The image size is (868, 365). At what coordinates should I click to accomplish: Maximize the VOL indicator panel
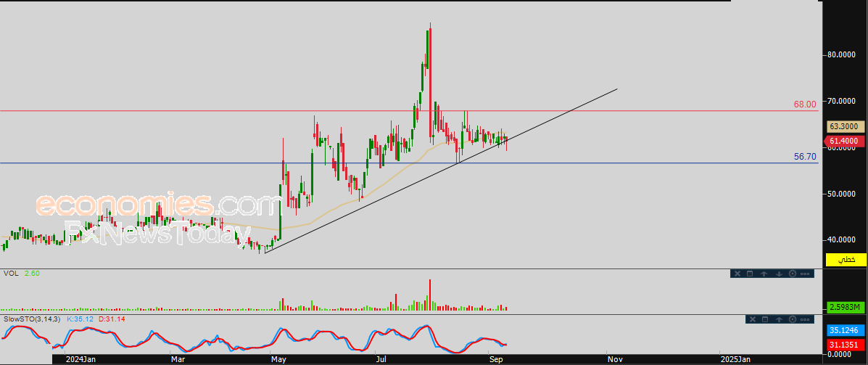[x=750, y=274]
